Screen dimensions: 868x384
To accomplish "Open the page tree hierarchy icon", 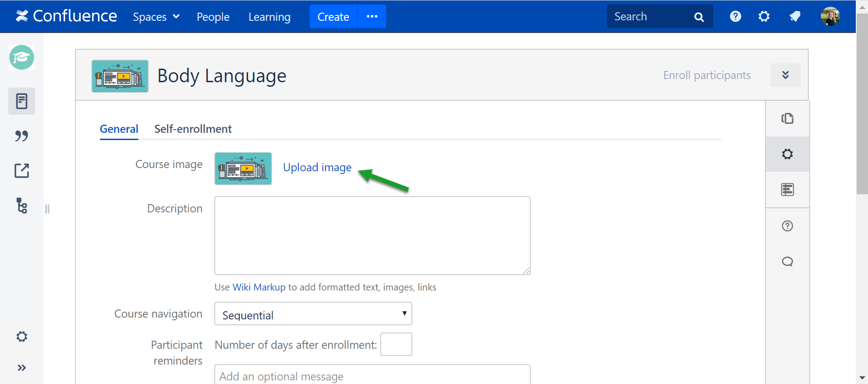I will pyautogui.click(x=22, y=206).
